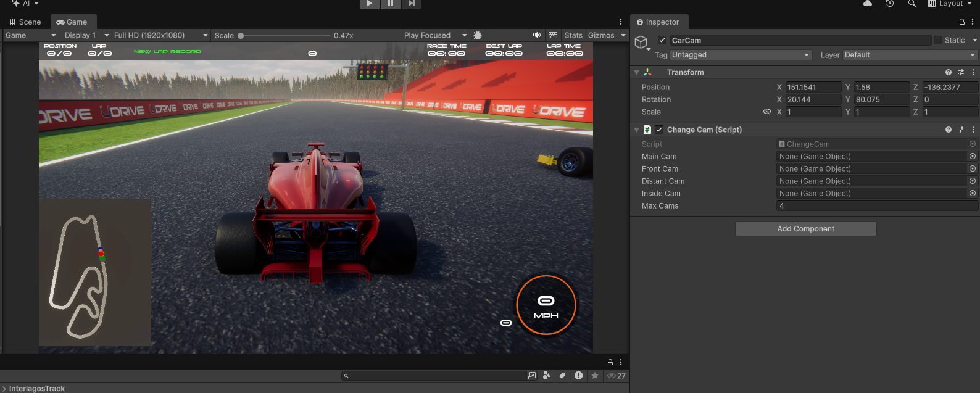Open the Transform presets slider icon
Screen dimensions: 980x393
coord(961,73)
